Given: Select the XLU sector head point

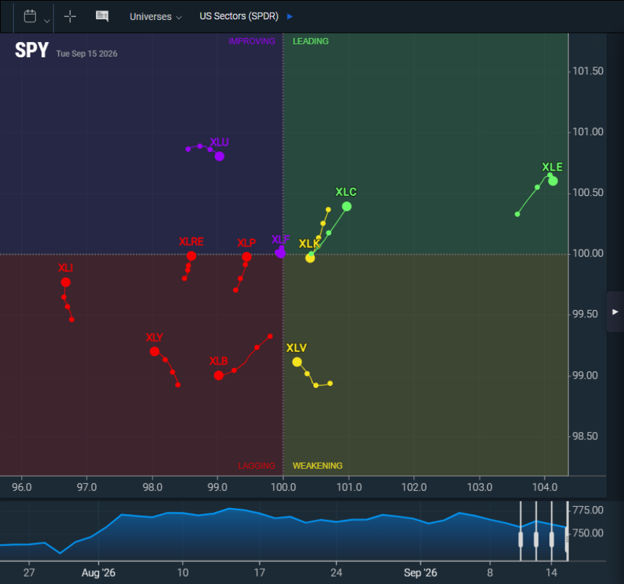Looking at the screenshot, I should tap(219, 156).
